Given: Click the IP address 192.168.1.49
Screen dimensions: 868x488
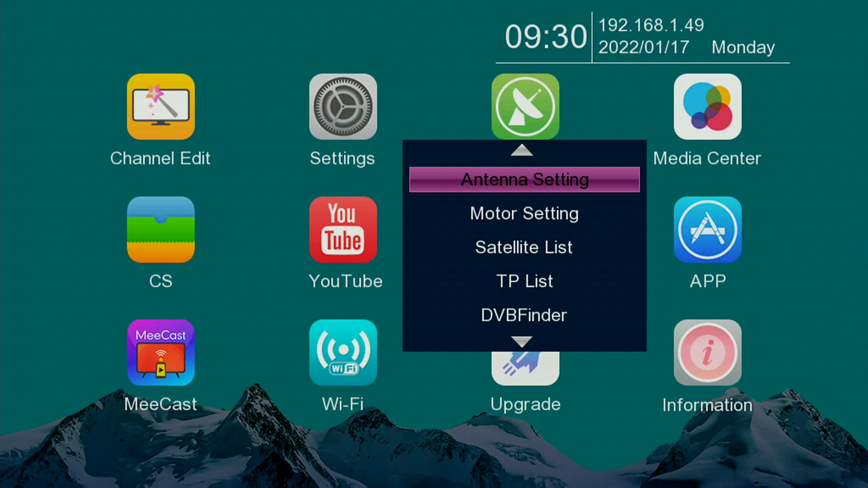Looking at the screenshot, I should click(x=651, y=25).
